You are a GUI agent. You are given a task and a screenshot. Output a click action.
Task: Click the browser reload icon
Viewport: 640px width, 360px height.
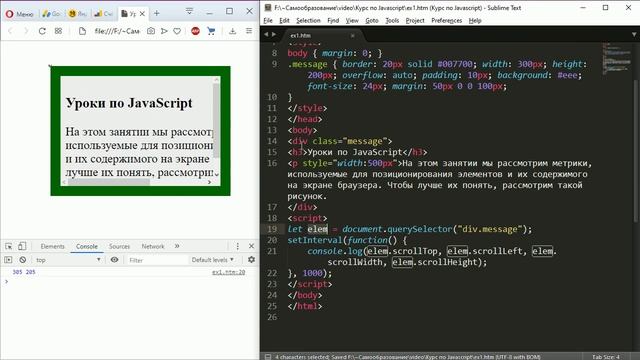(x=42, y=31)
